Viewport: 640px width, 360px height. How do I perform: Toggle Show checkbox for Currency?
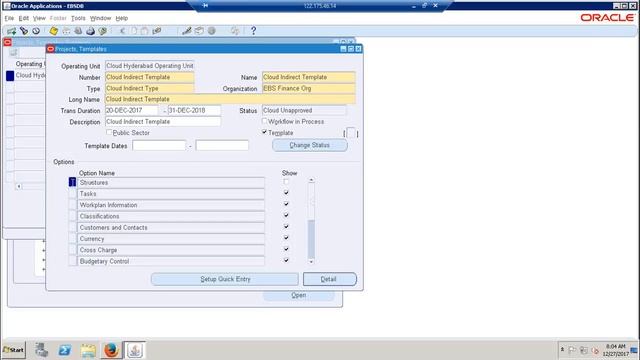pyautogui.click(x=286, y=238)
